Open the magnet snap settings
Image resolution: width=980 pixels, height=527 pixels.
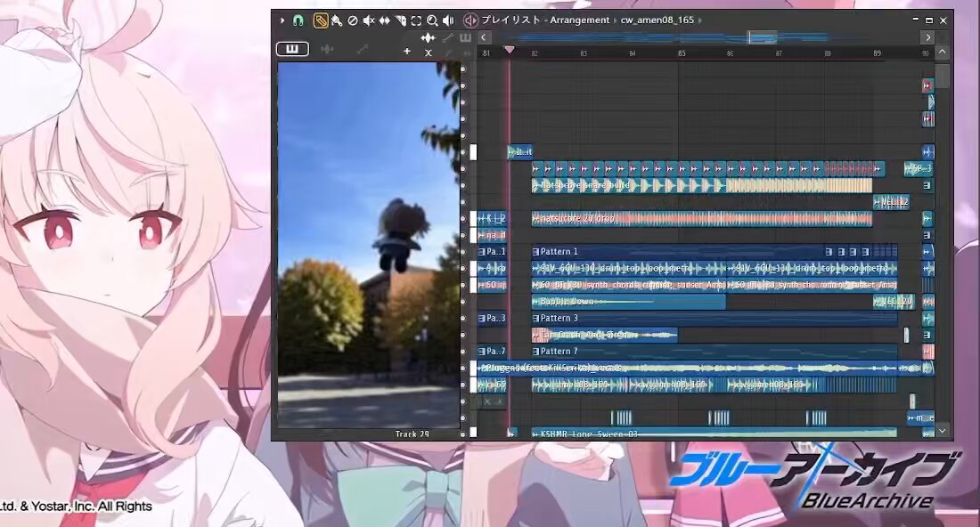pyautogui.click(x=298, y=20)
